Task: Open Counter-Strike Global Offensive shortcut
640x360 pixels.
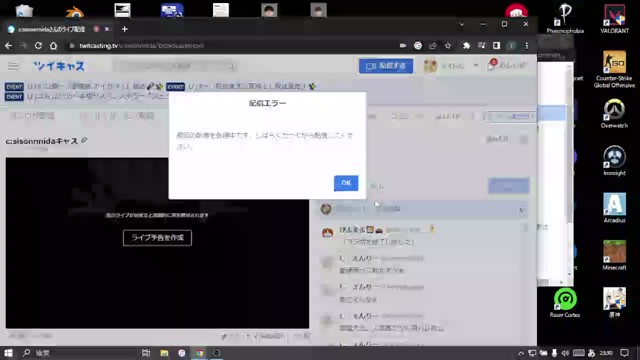Action: 614,69
